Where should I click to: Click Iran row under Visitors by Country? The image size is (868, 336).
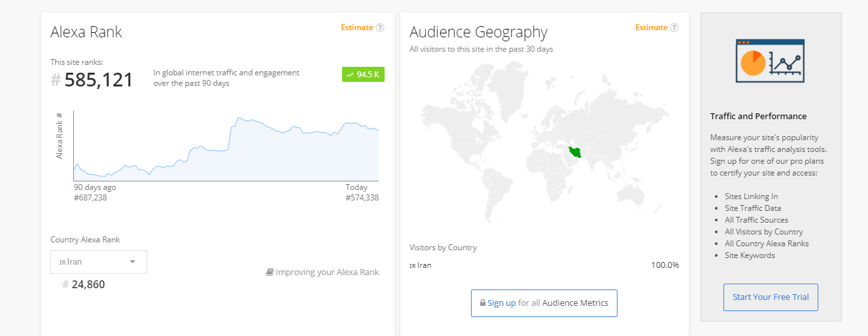(x=544, y=265)
